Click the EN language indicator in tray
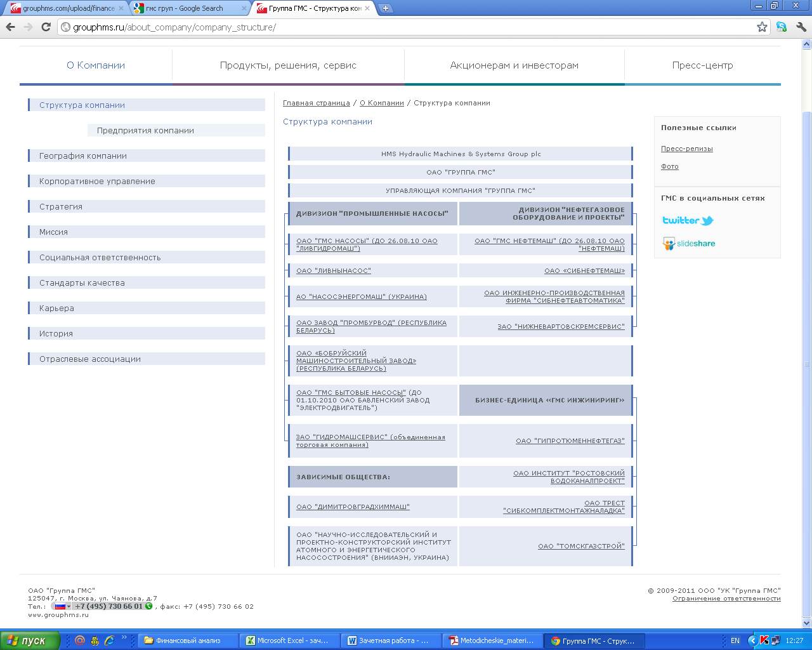This screenshot has width=812, height=650. (x=735, y=640)
